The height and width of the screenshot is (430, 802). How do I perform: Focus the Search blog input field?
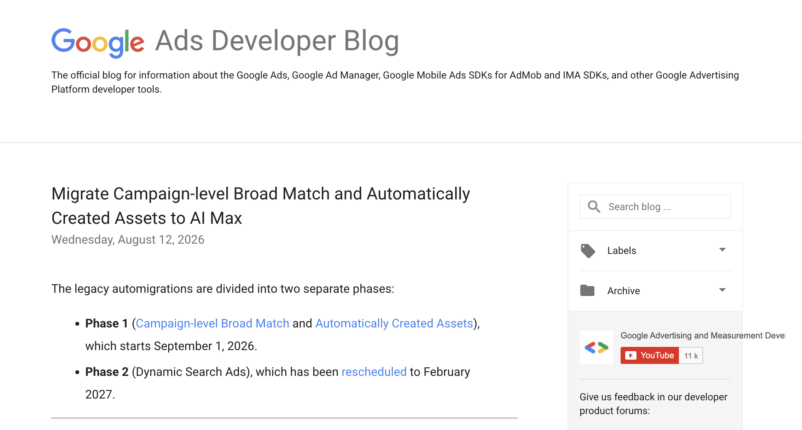[655, 207]
